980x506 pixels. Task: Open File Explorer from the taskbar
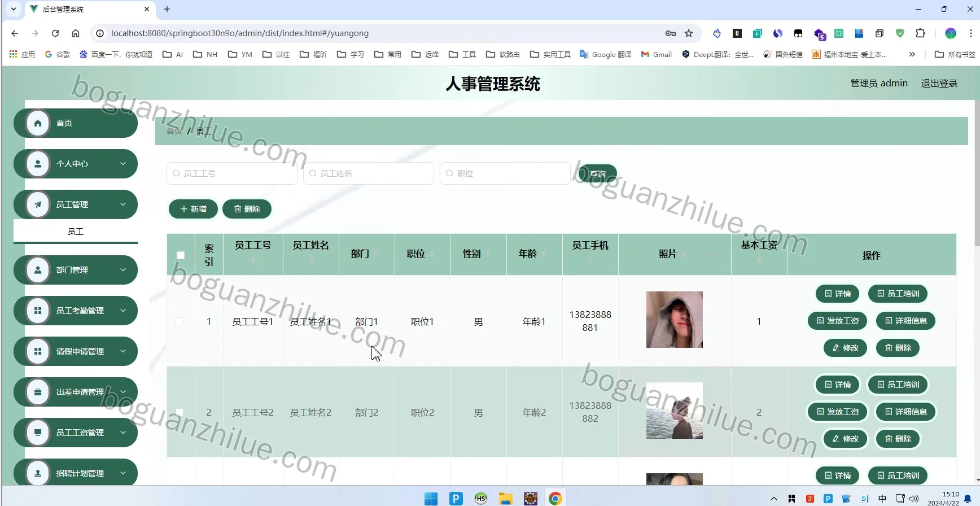tap(505, 499)
